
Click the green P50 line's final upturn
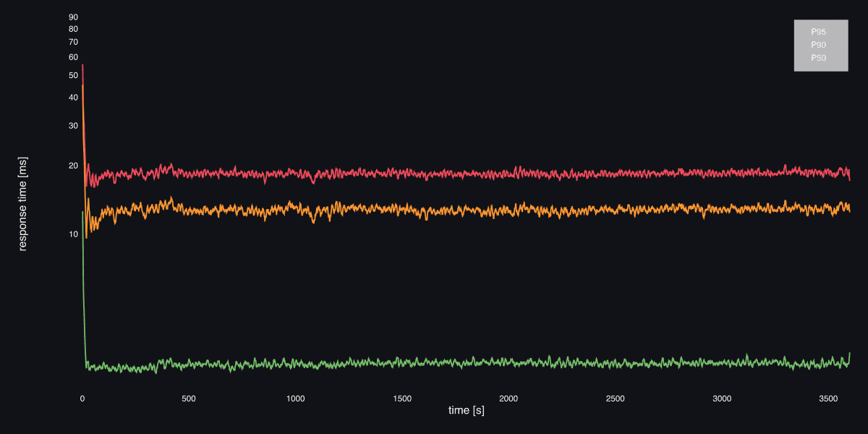click(849, 354)
